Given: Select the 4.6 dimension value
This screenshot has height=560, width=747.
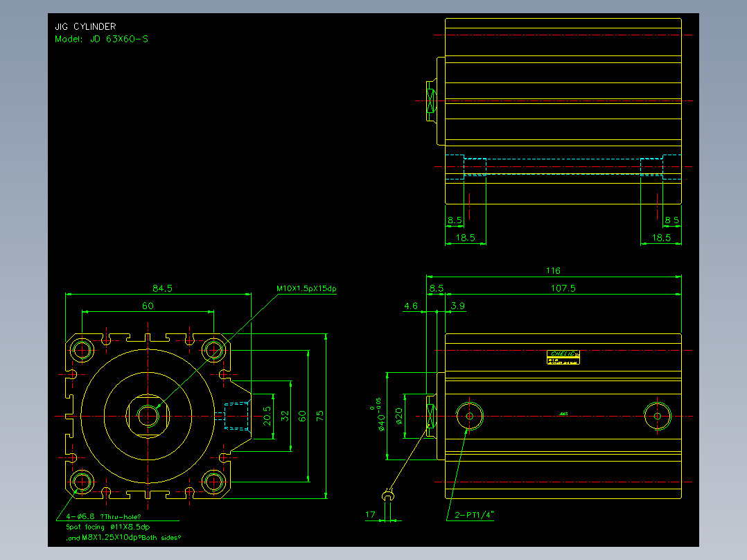Looking at the screenshot, I should coord(411,306).
